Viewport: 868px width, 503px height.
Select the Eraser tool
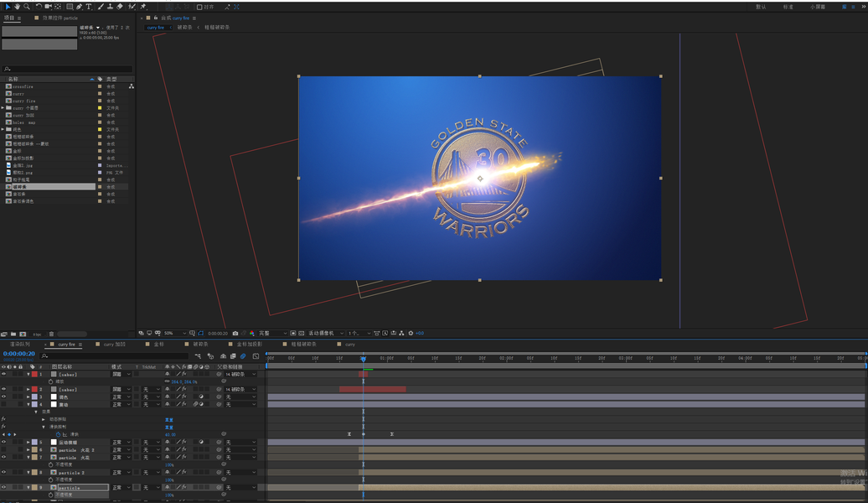point(120,7)
